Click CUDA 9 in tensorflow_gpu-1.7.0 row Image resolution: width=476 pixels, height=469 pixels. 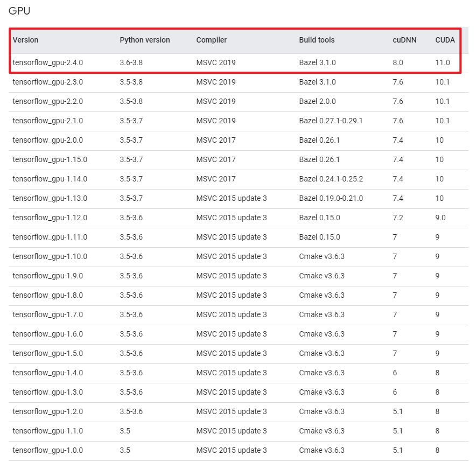[x=437, y=315]
